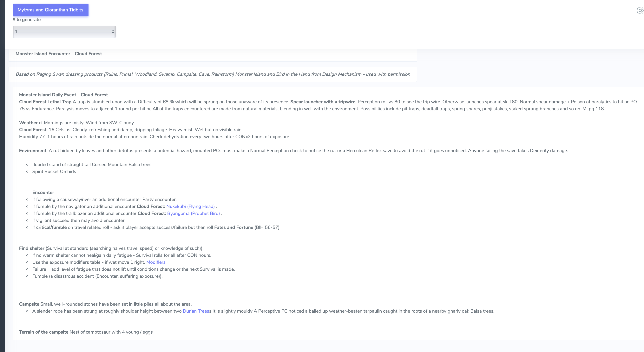Click the '# to generate' label
This screenshot has height=352, width=644.
pyautogui.click(x=27, y=20)
